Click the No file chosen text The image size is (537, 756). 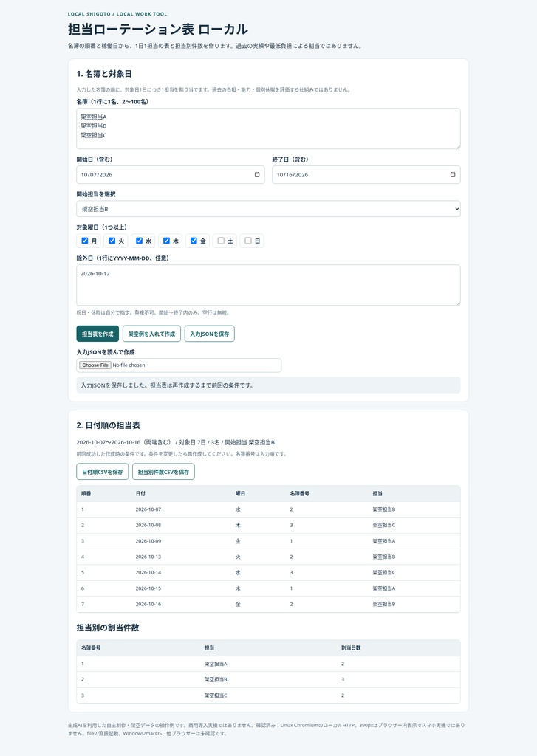pos(129,365)
